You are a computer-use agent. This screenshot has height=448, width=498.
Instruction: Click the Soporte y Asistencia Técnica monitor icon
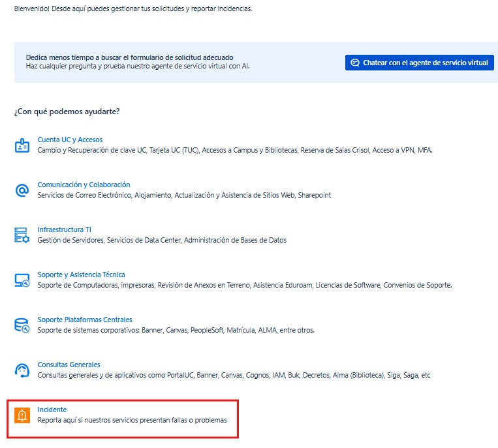point(22,280)
